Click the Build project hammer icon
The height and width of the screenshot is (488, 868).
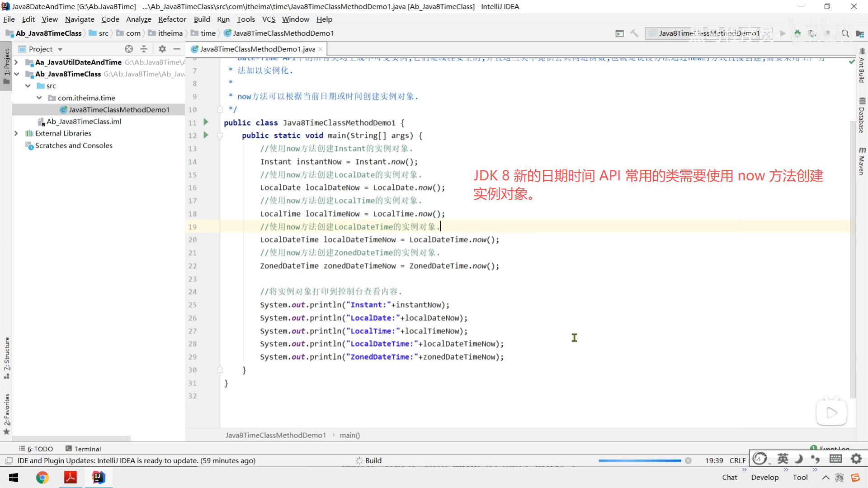click(634, 33)
